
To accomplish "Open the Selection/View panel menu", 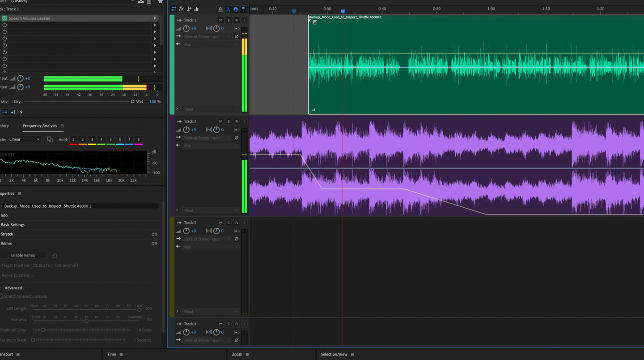I will coord(352,355).
